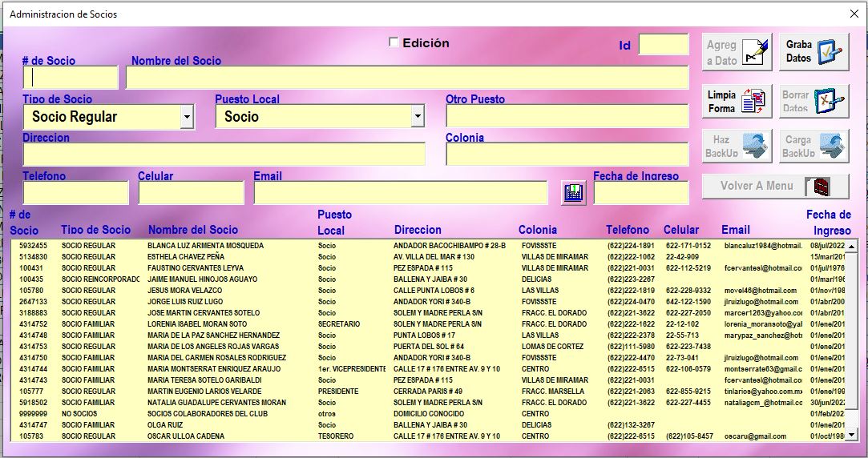
Task: Focus the # de Socio input field
Action: pos(71,78)
